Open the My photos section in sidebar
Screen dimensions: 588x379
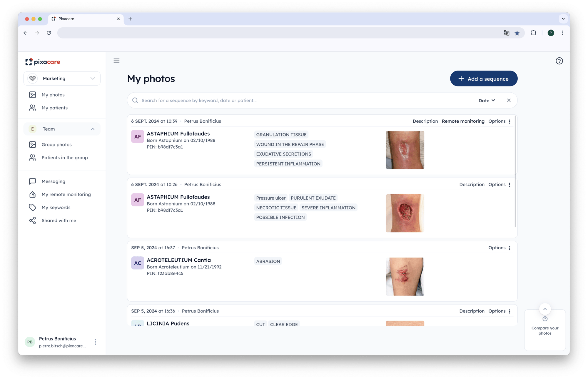[x=53, y=94]
